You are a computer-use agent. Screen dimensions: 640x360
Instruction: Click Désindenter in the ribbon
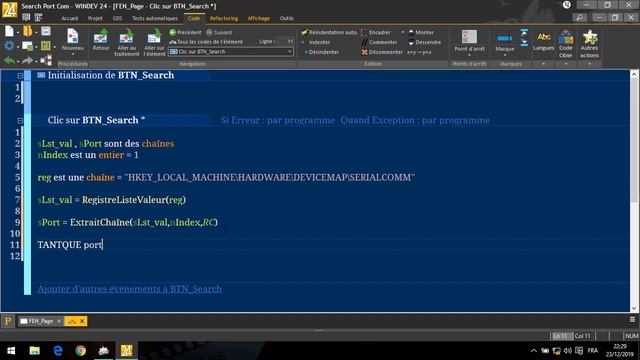click(322, 52)
